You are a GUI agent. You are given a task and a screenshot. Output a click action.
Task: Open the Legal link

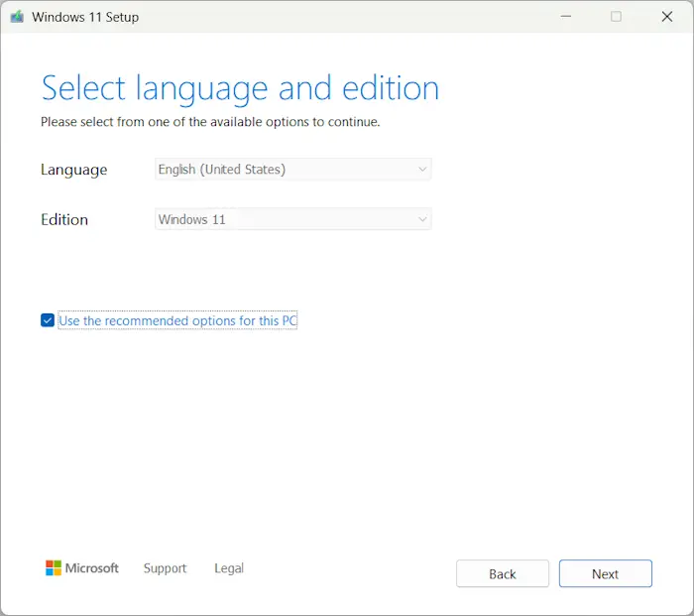[229, 568]
